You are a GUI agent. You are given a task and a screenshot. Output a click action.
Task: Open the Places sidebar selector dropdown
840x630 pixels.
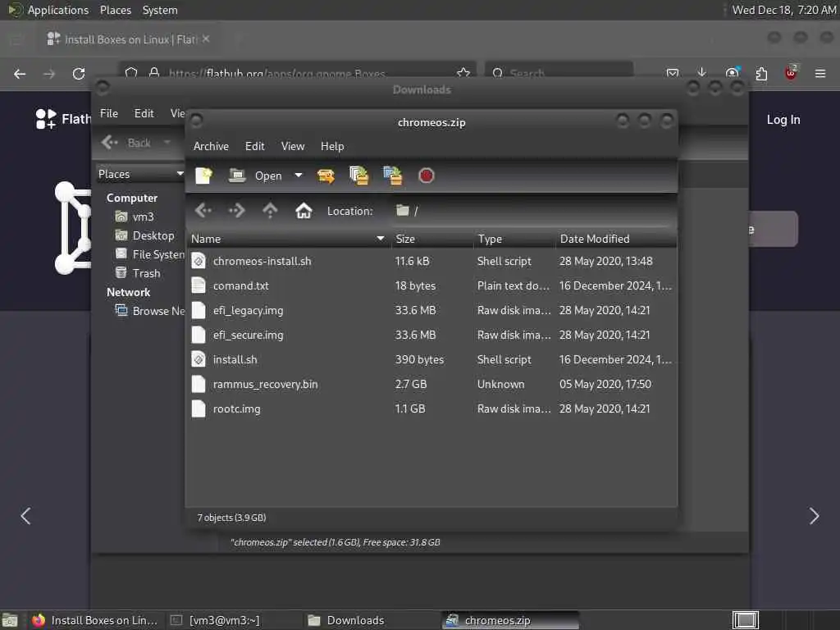coord(140,174)
